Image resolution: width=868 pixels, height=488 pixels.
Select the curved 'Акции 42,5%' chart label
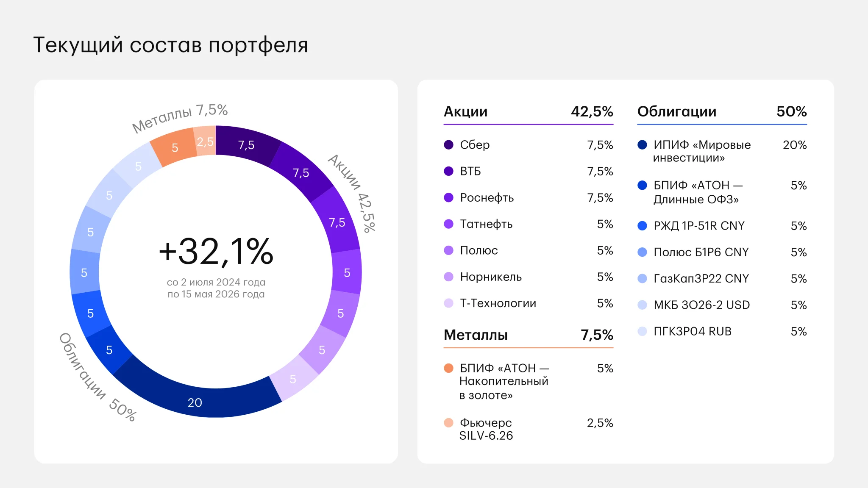pos(352,193)
